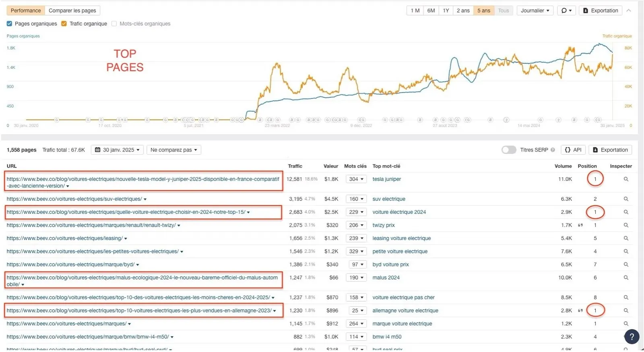Viewport: 644px width, 352px height.
Task: Click the magnifier in the malus 2024 row
Action: point(626,277)
